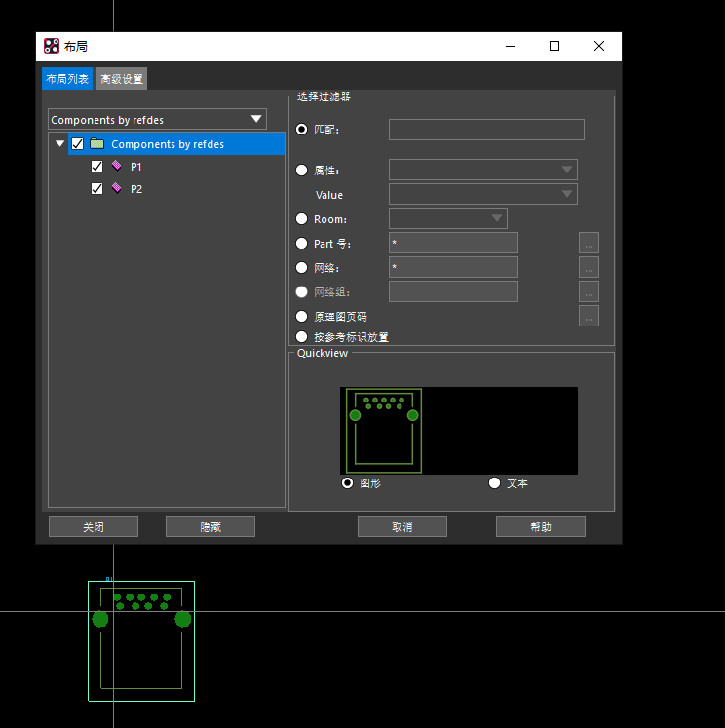Select the Room radio button
This screenshot has height=728, width=725.
[x=302, y=218]
